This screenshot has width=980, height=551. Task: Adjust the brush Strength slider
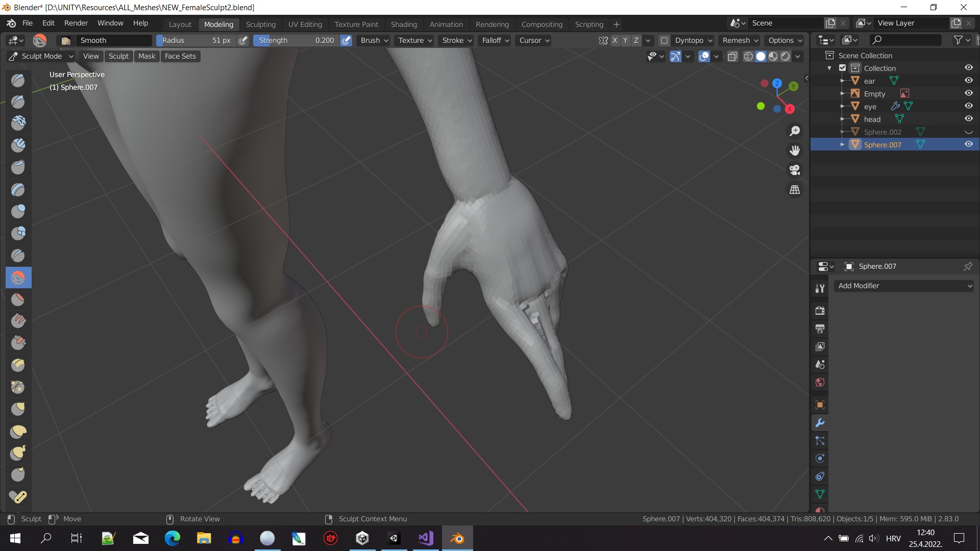point(296,40)
